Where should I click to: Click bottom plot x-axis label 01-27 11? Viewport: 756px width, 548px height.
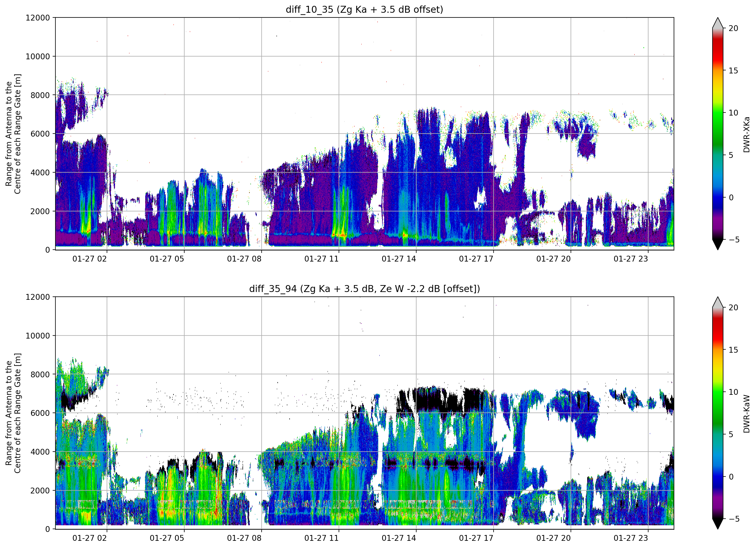pos(322,538)
